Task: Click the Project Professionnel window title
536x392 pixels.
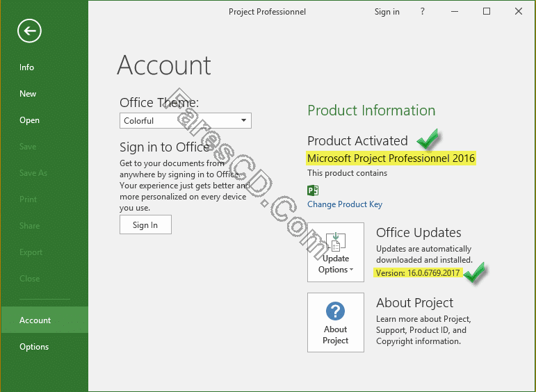Action: (267, 12)
